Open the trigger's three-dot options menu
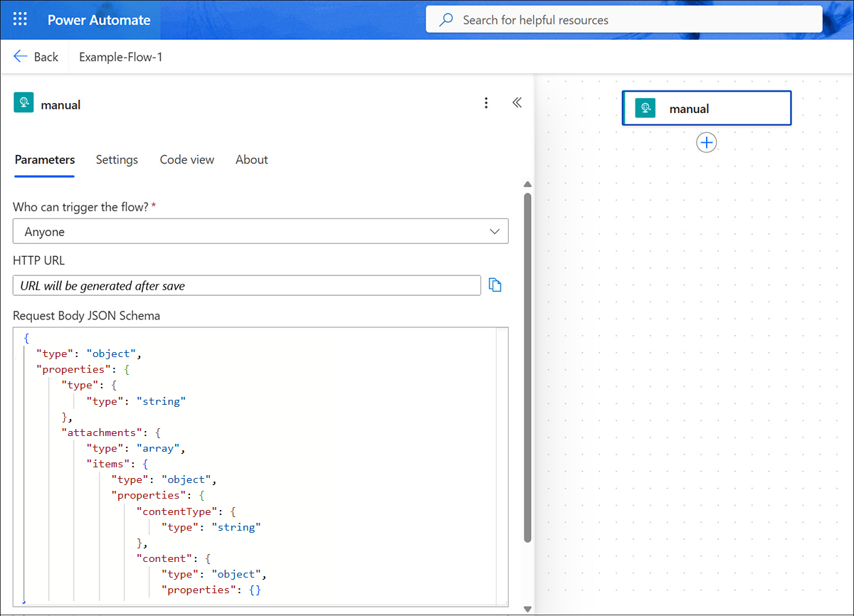Viewport: 854px width, 616px height. 486,102
